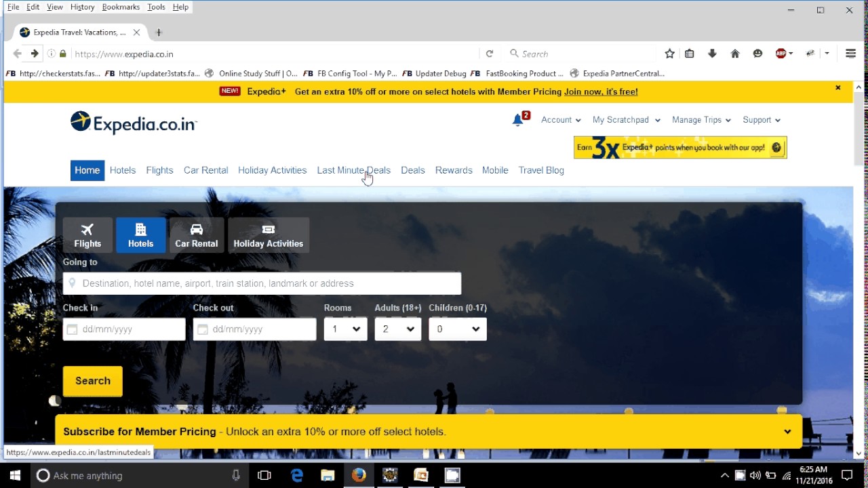Open the Firefox History menu
868x488 pixels.
point(83,7)
